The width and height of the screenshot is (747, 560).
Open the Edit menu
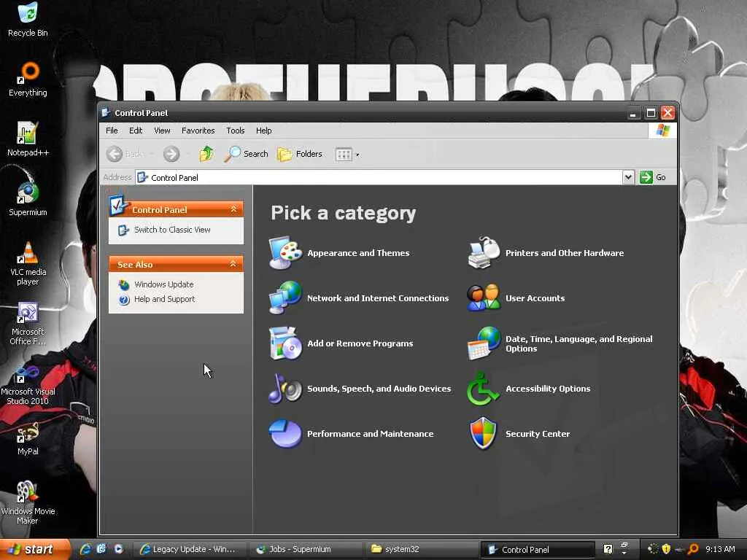(x=136, y=131)
